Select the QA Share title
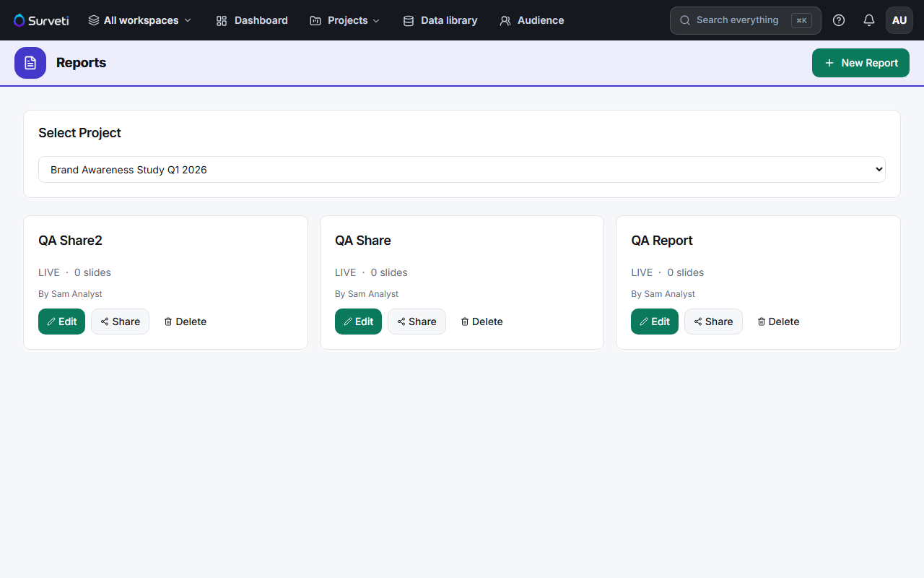924x578 pixels. point(363,241)
